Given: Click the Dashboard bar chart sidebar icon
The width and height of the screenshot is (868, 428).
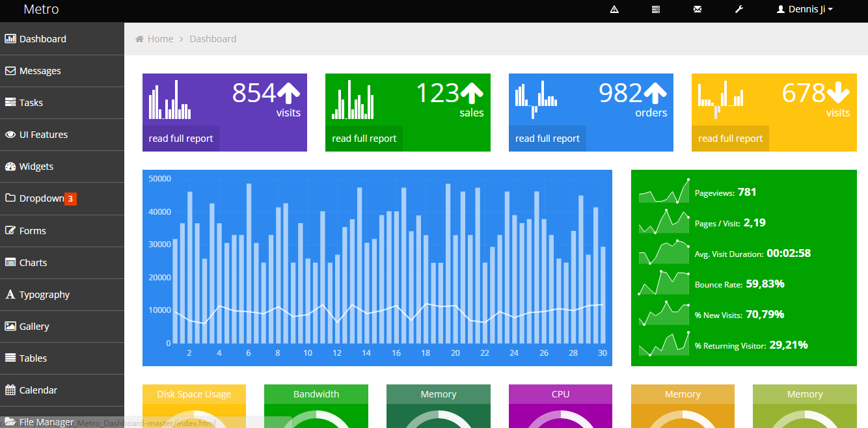Looking at the screenshot, I should click(x=10, y=38).
